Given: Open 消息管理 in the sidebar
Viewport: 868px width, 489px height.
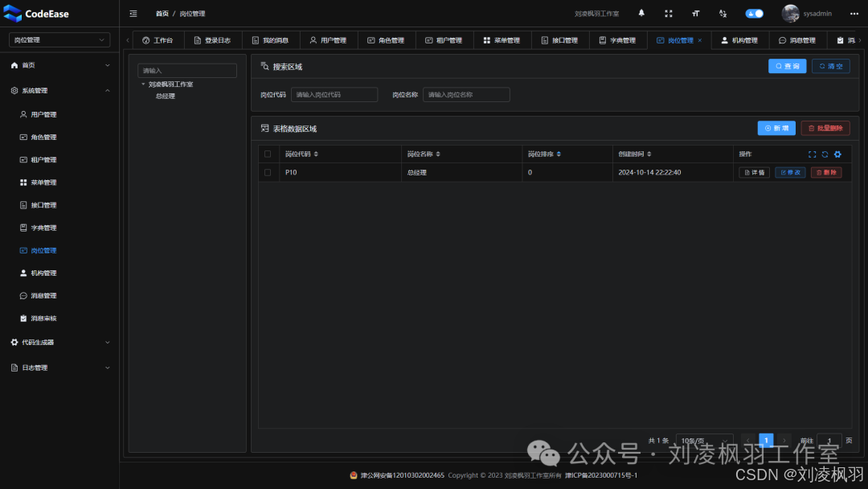Looking at the screenshot, I should (59, 296).
